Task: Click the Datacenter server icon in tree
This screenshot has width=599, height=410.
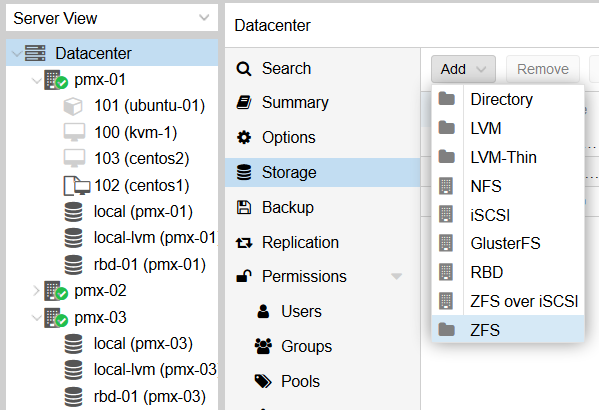Action: [x=35, y=53]
